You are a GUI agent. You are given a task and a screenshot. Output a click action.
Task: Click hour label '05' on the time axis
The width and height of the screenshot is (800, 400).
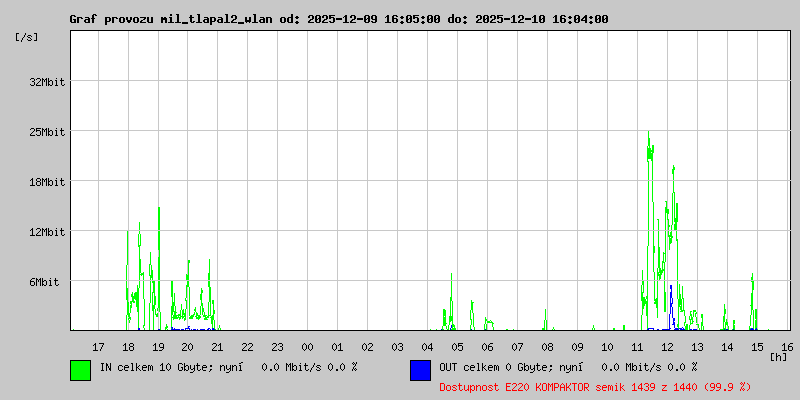457,347
